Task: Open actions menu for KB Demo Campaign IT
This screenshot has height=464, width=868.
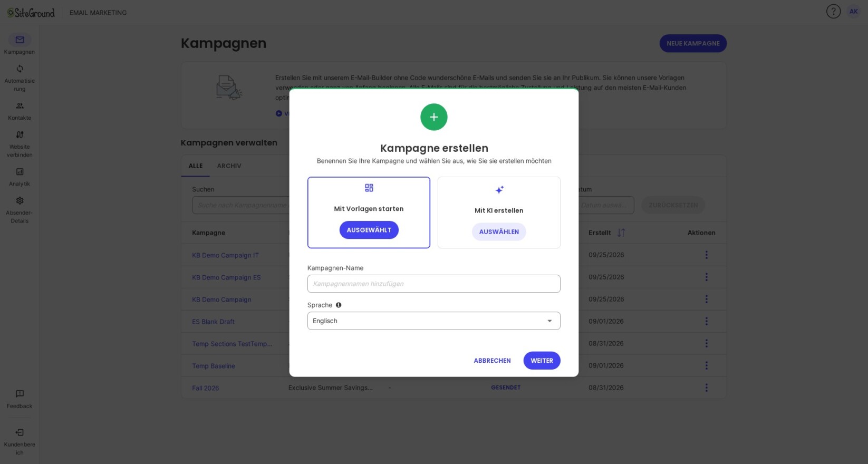Action: [x=707, y=255]
